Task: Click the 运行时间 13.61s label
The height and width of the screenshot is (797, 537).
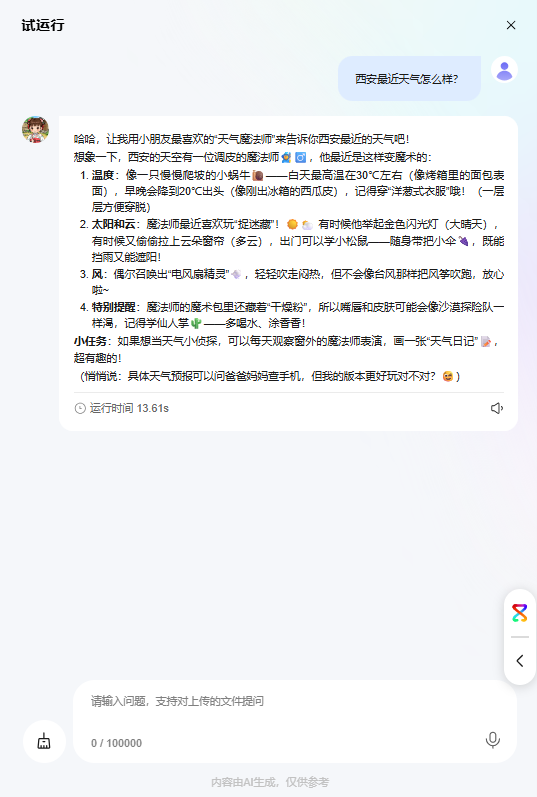Action: [x=129, y=408]
